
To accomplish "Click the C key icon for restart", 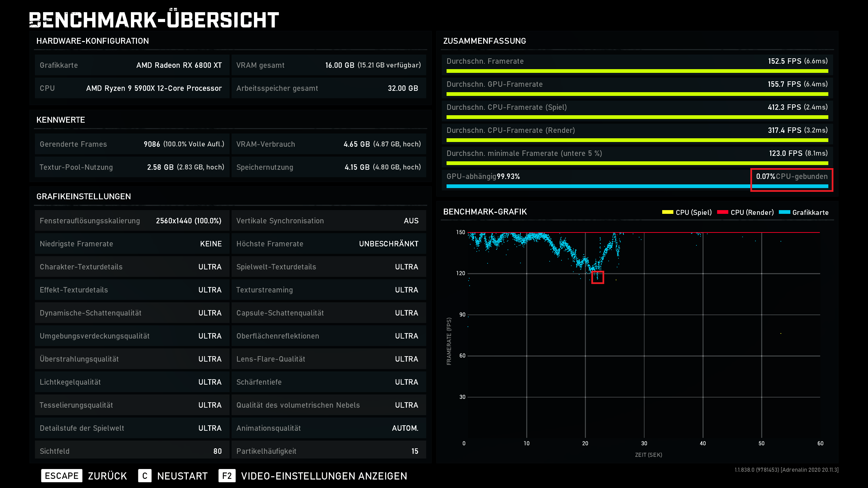I will [145, 476].
